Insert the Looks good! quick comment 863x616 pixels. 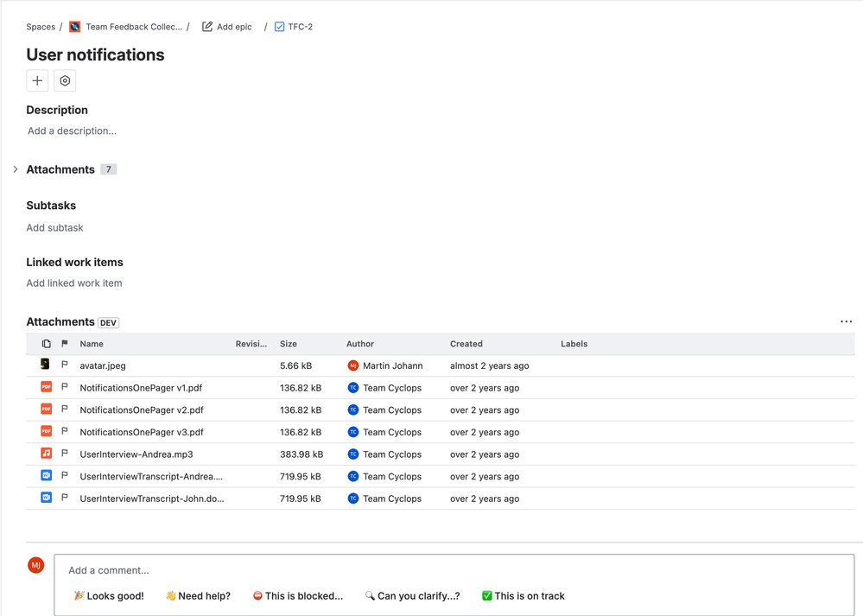coord(109,595)
